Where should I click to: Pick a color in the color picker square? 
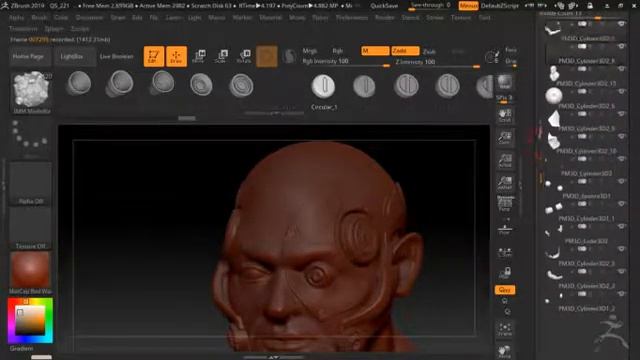coord(30,320)
